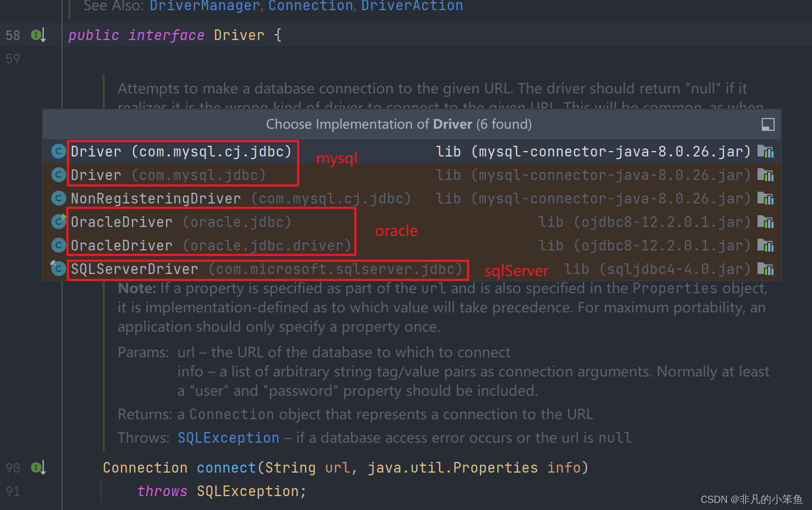The image size is (812, 510).
Task: Select OracleDriver (oracle.jdbc.driver) implementation
Action: 411,246
